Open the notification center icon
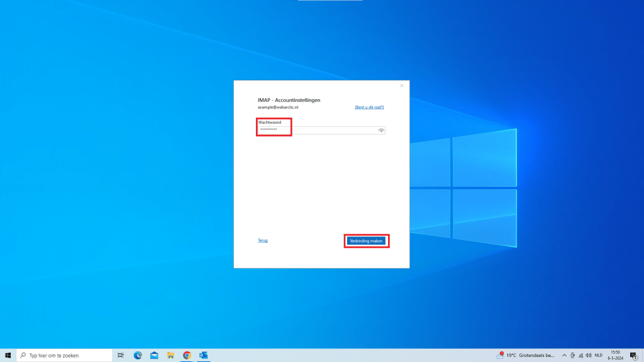 pyautogui.click(x=634, y=356)
